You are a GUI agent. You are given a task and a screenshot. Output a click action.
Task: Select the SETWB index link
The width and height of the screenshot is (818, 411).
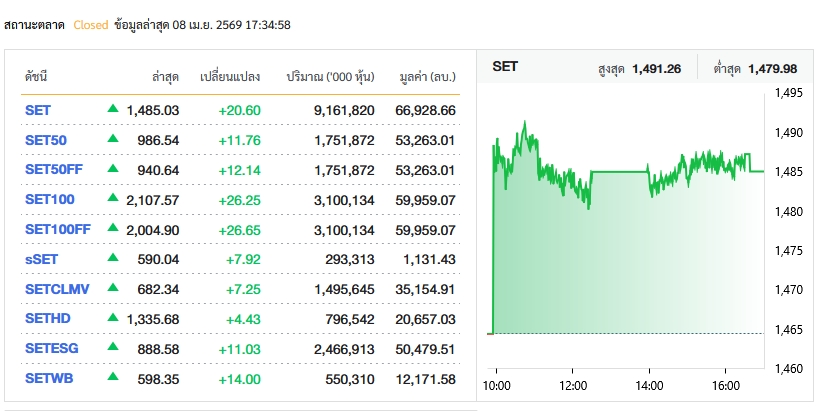click(x=47, y=379)
